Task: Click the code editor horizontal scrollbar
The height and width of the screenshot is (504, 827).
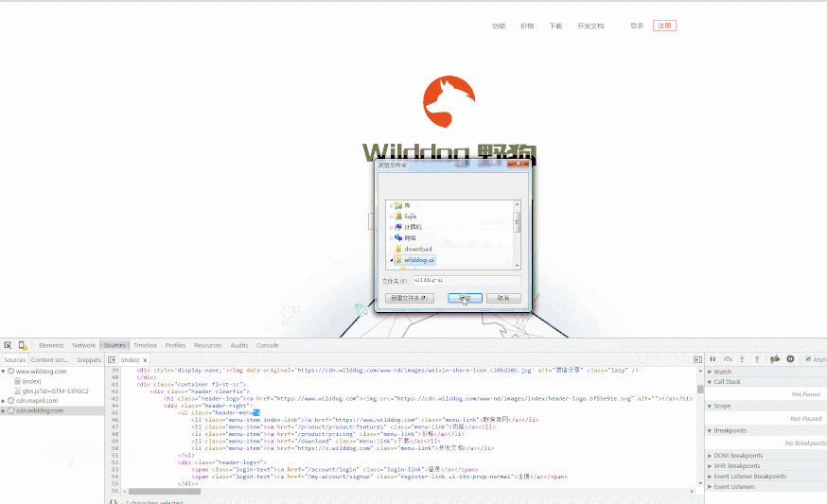Action: point(165,491)
